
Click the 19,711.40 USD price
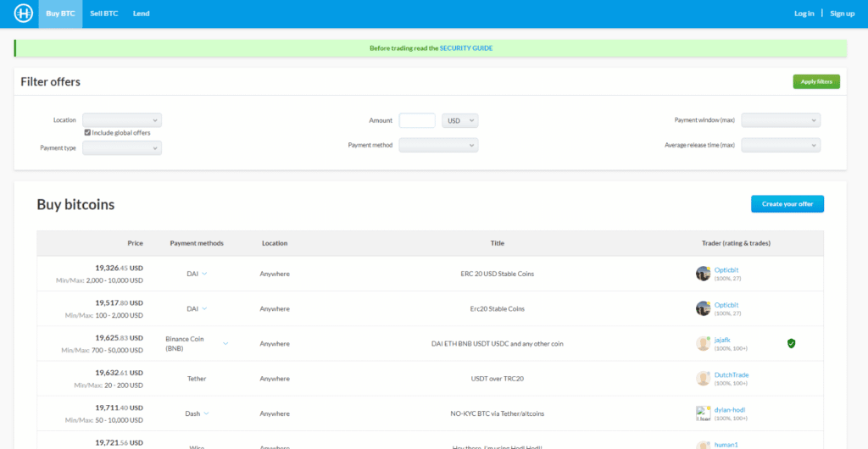tap(119, 407)
